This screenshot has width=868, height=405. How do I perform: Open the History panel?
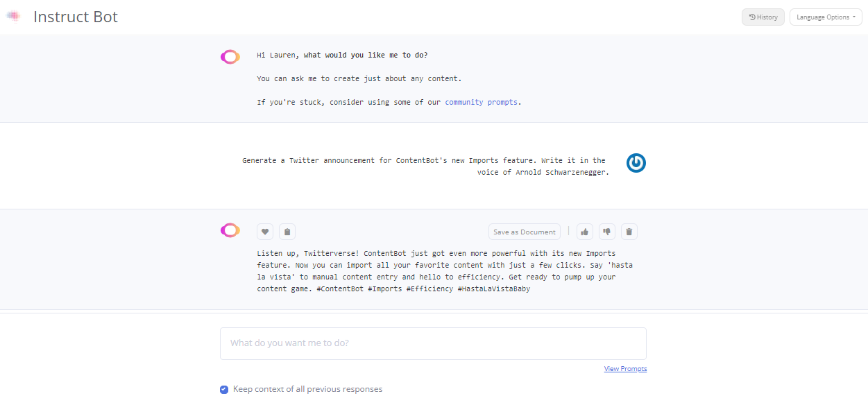coord(763,17)
